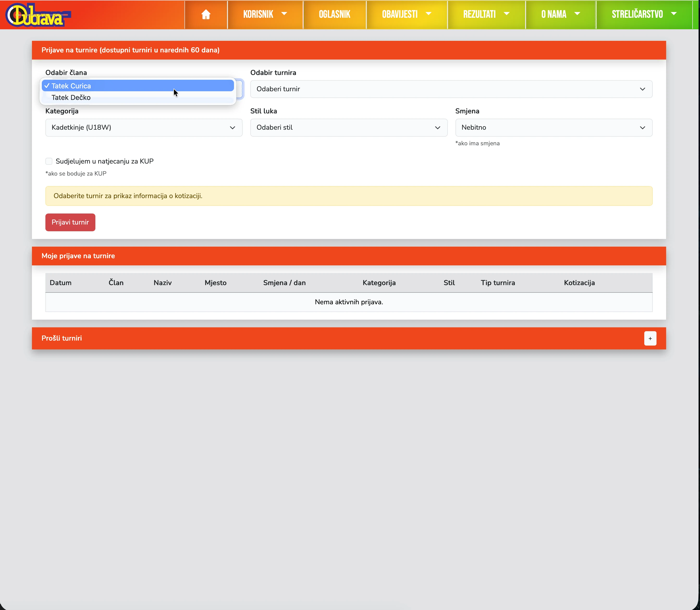Open the Kategorija dropdown showing Kadetkinje

click(x=144, y=128)
